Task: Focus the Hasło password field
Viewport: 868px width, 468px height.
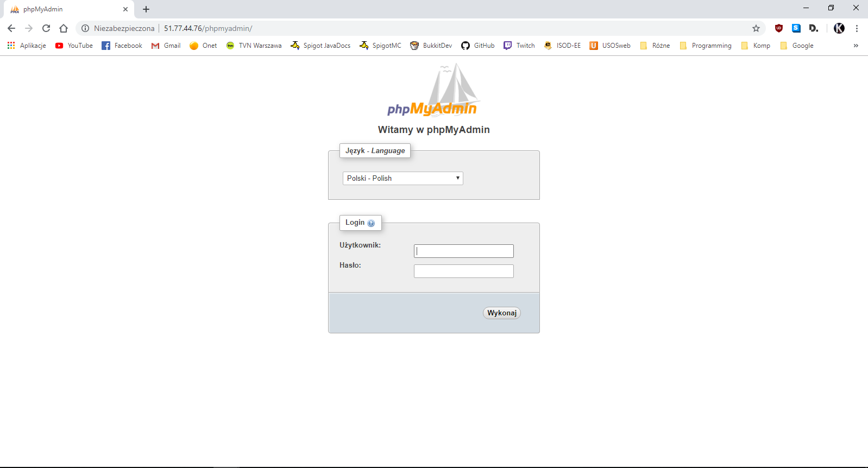Action: 463,271
